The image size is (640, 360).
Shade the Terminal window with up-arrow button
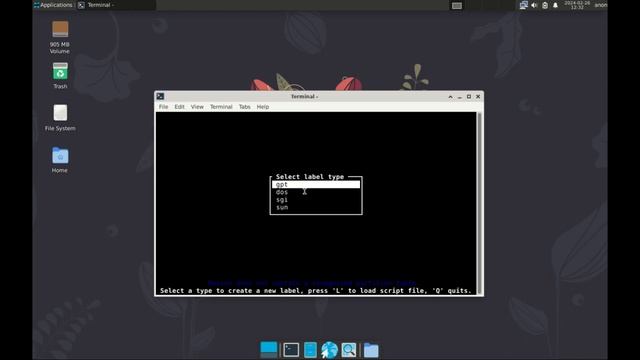450,97
